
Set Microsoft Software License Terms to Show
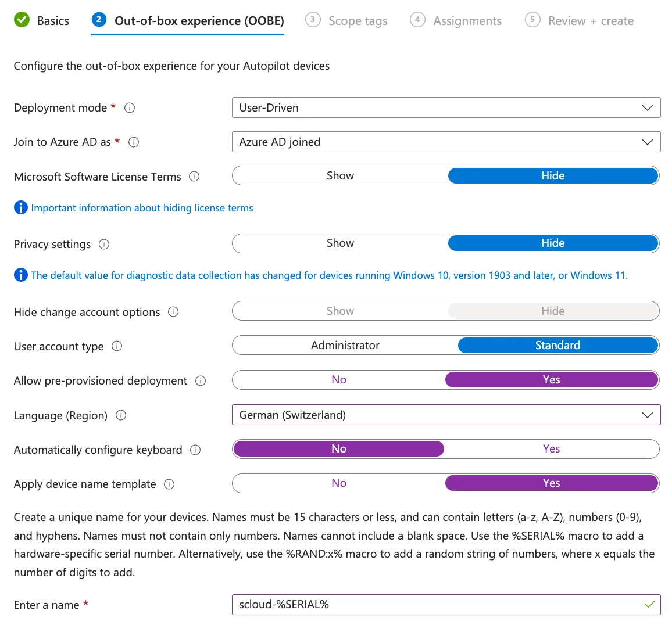click(340, 175)
